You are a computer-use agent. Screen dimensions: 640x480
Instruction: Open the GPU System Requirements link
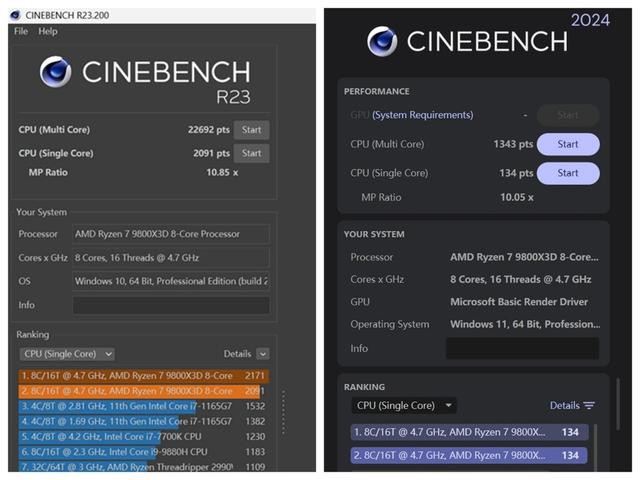(422, 115)
